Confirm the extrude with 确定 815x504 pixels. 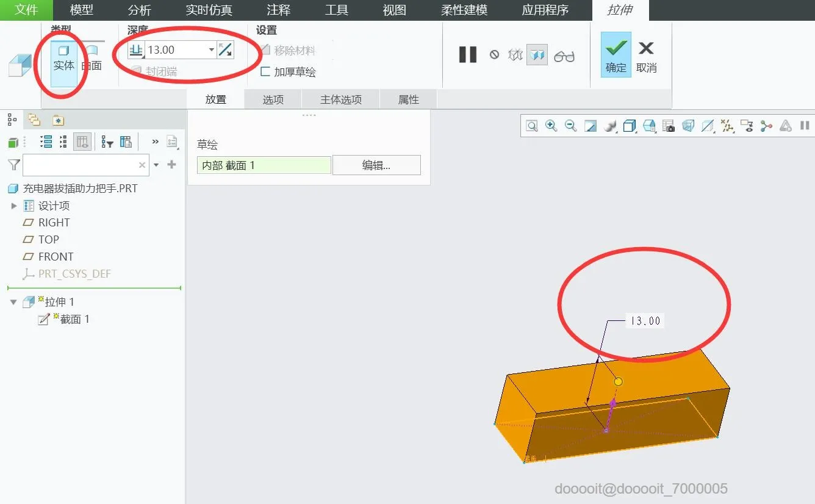coord(616,55)
